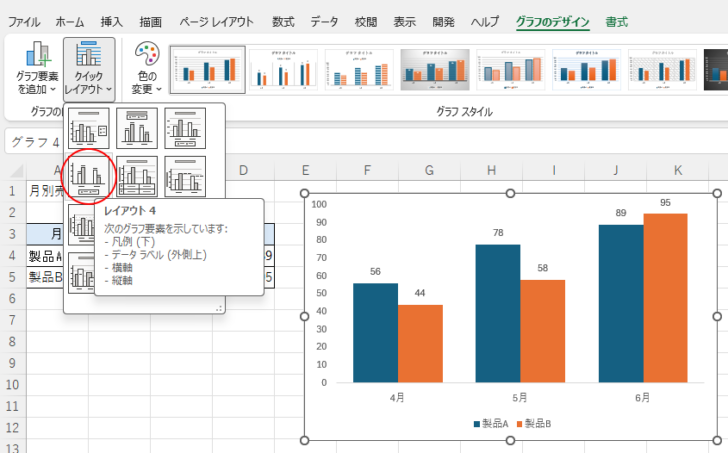Open the 色の変更 color palette menu
Screen dimensions: 728x453
[x=147, y=68]
